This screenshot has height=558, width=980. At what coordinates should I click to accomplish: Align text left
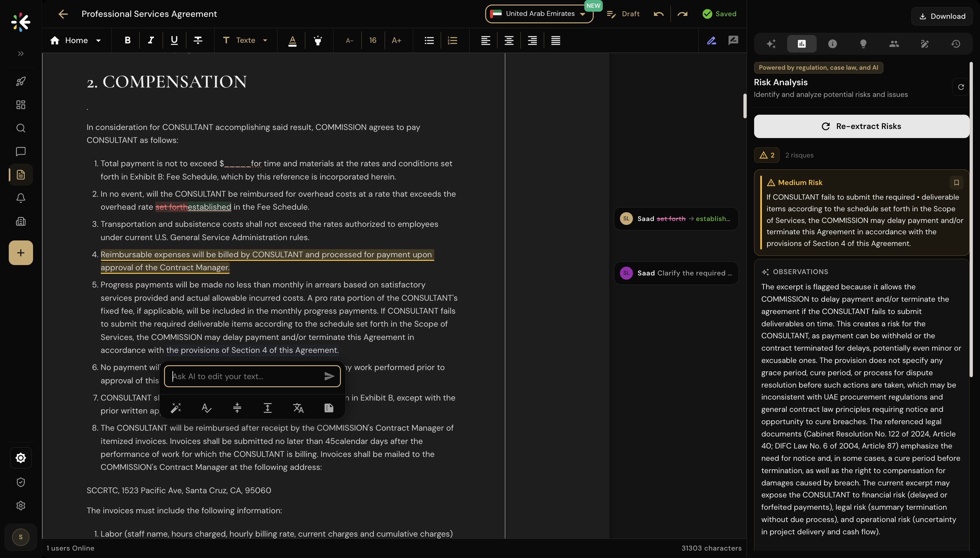485,40
